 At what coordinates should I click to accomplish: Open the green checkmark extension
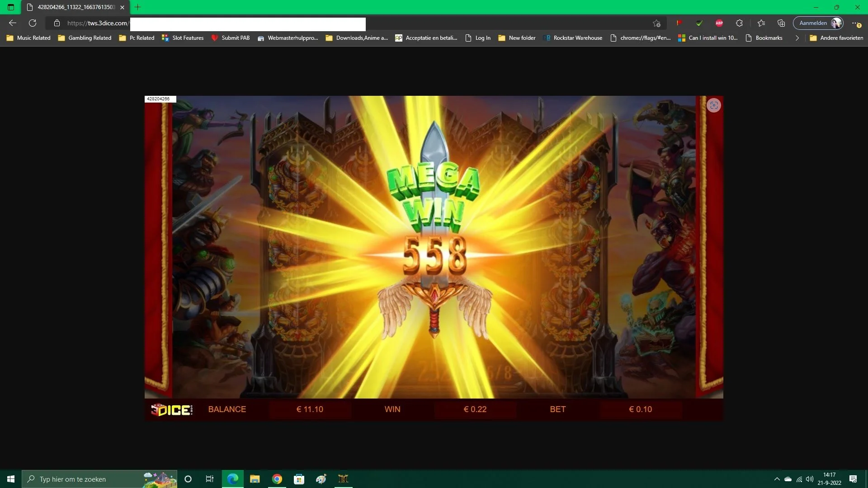(x=699, y=23)
